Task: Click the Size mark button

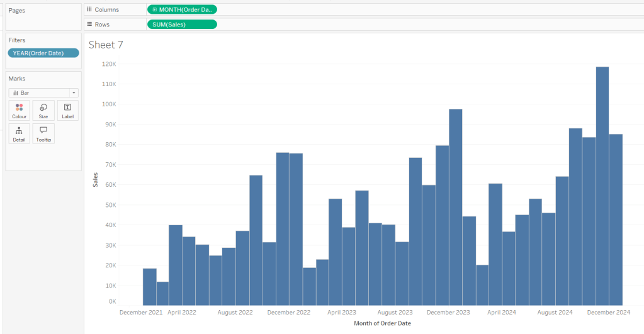Action: pos(43,111)
